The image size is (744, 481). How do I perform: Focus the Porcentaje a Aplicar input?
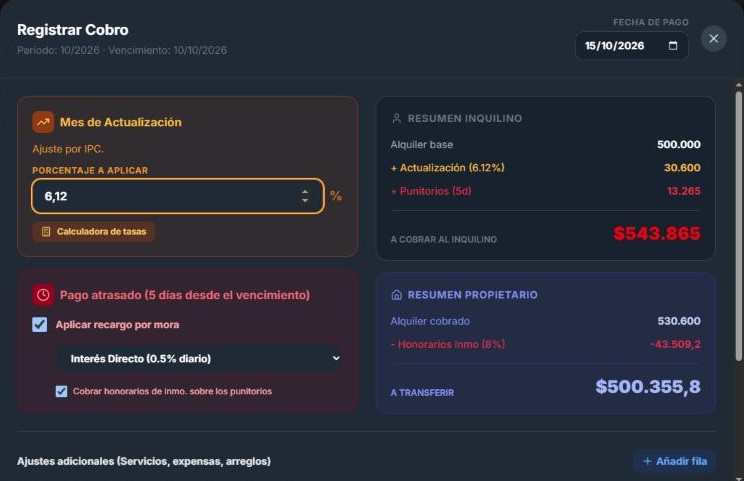(178, 196)
